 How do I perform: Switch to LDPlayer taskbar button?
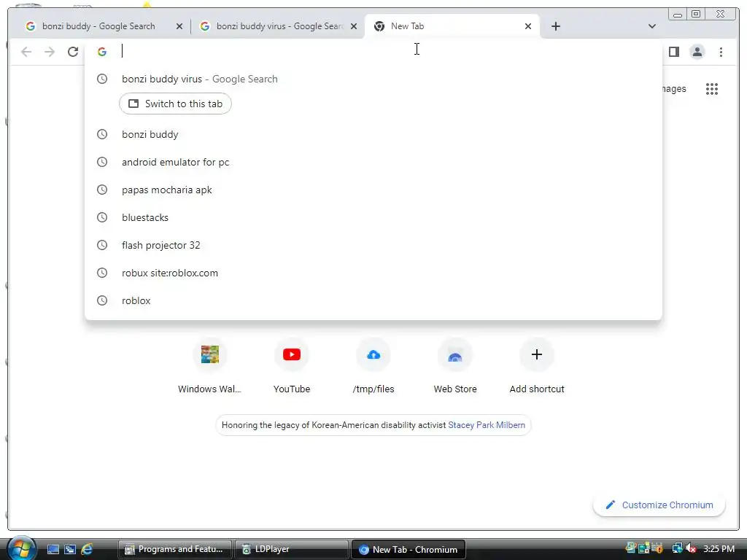tap(291, 549)
